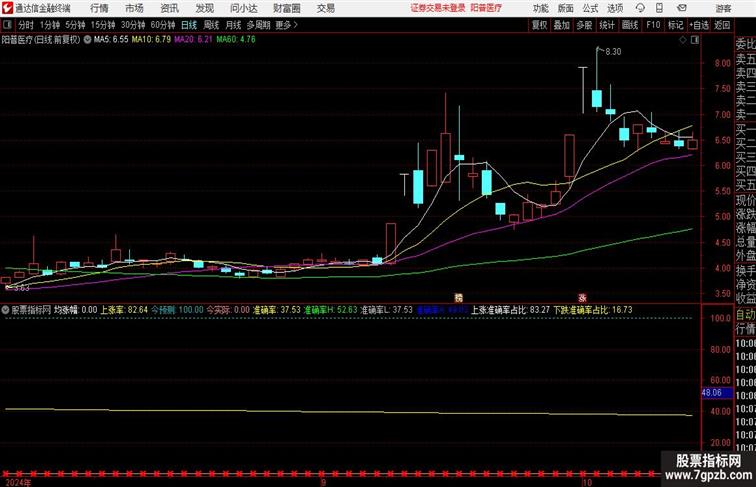Image resolution: width=756 pixels, height=487 pixels.
Task: Click 上涨准确率占比: 83.27 value
Action: [510, 310]
